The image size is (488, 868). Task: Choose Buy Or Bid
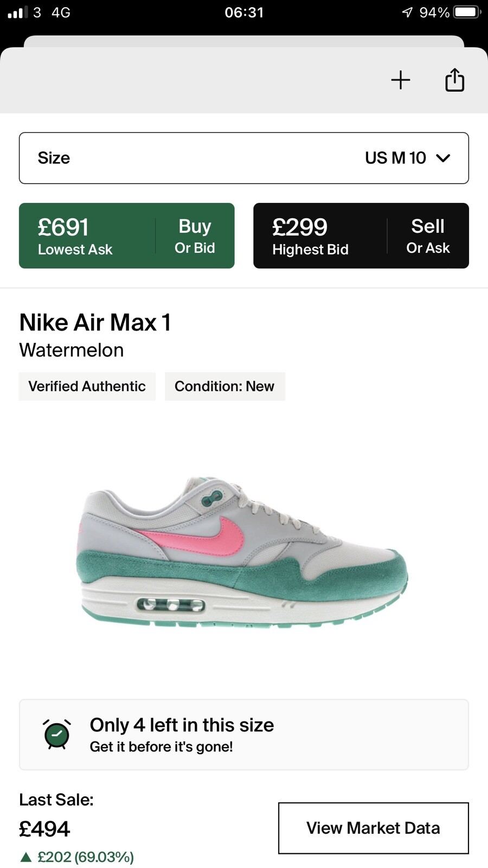click(195, 236)
